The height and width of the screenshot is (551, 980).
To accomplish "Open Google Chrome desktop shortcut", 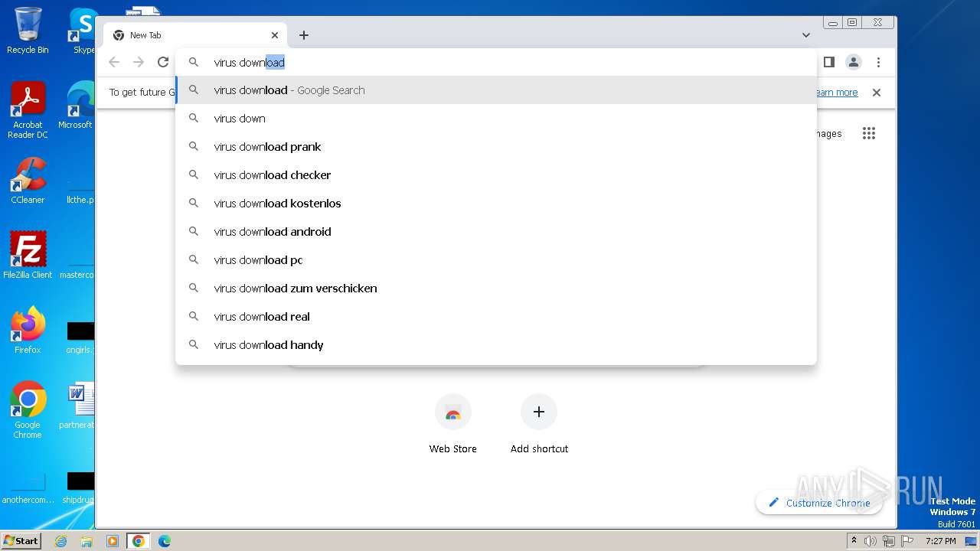I will 28,410.
